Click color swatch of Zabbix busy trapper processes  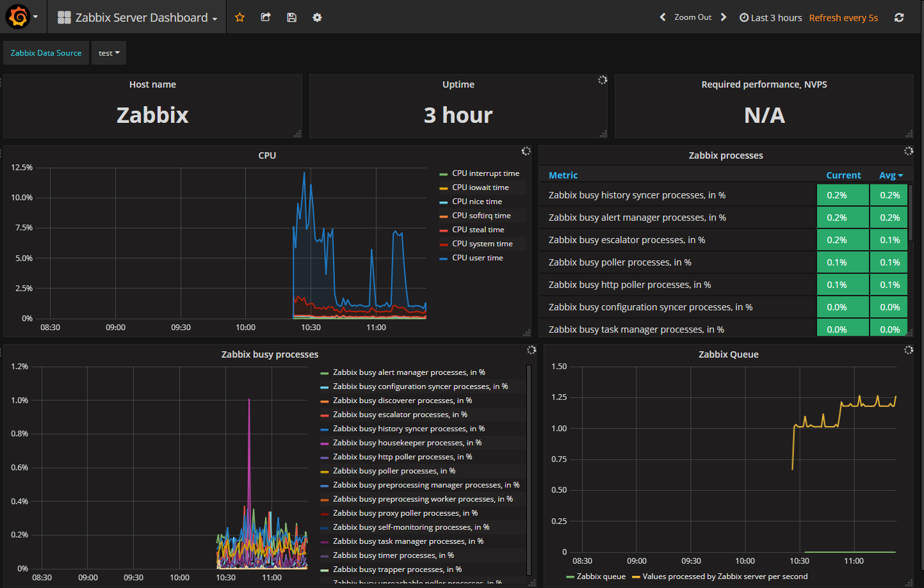pyautogui.click(x=324, y=570)
